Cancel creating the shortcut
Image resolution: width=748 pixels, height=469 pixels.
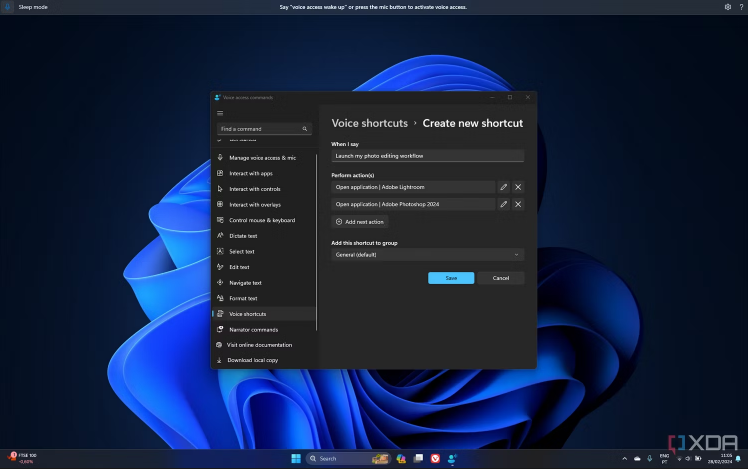tap(501, 278)
